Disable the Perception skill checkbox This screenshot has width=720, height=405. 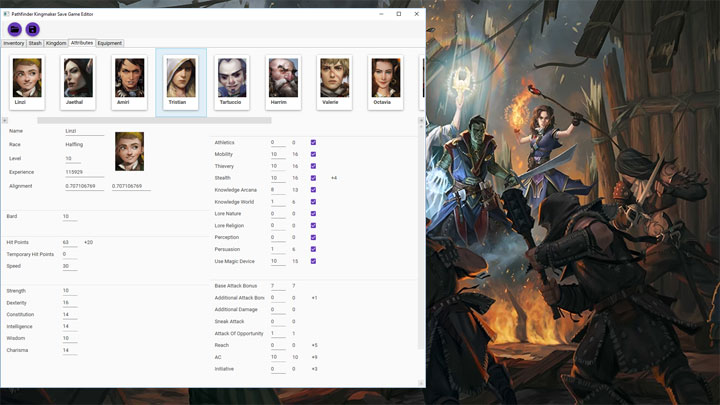(314, 237)
